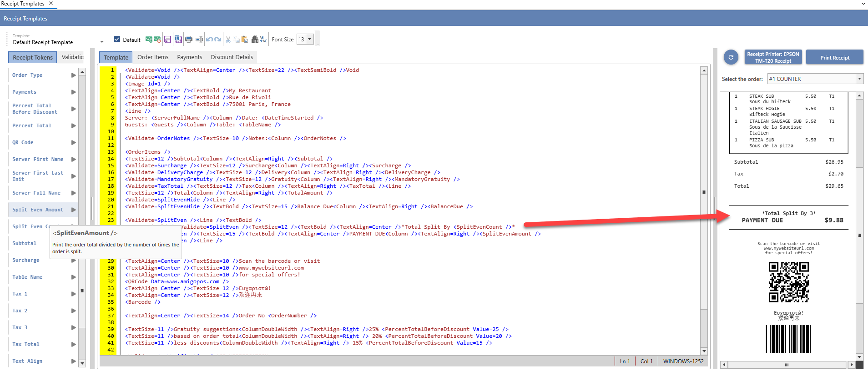This screenshot has height=371, width=868.
Task: Click the delete template icon
Action: pos(157,40)
